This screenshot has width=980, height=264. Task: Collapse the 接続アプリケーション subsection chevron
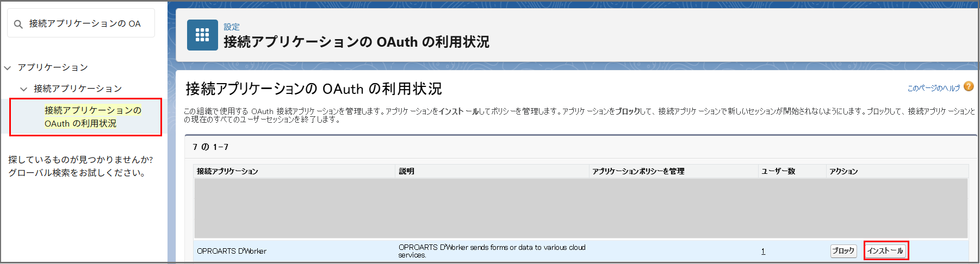tap(23, 89)
